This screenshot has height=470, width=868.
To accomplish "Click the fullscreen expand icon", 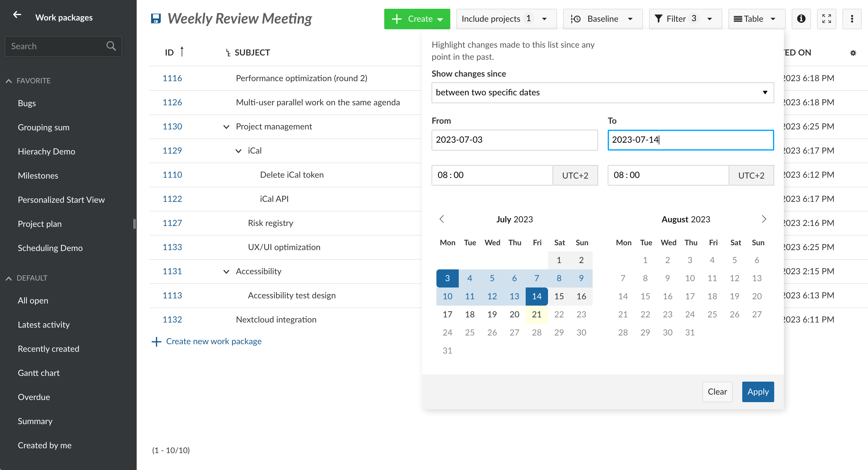I will click(826, 18).
